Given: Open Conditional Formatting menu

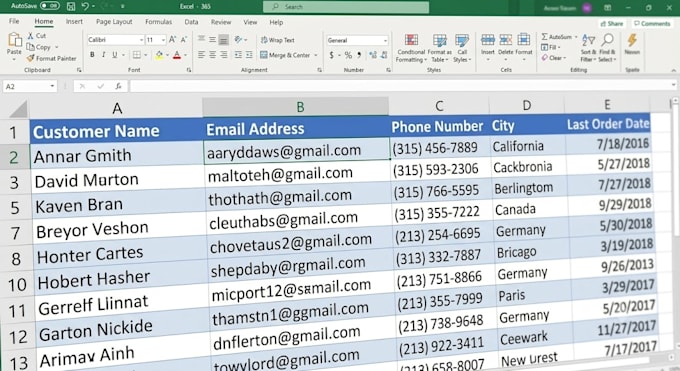Looking at the screenshot, I should [x=411, y=48].
